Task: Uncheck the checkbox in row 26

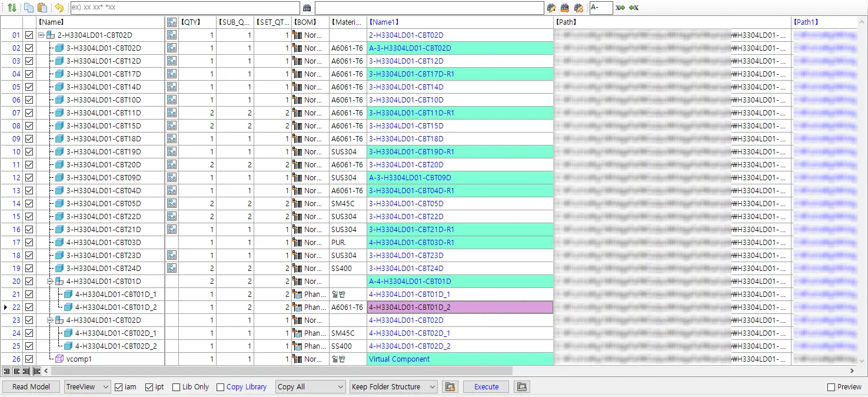Action: pos(29,359)
